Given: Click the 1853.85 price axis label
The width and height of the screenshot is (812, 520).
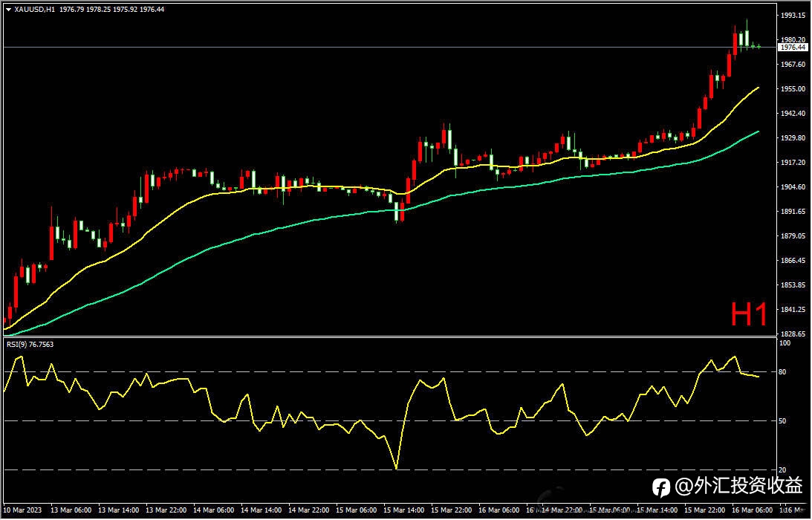Looking at the screenshot, I should [793, 285].
